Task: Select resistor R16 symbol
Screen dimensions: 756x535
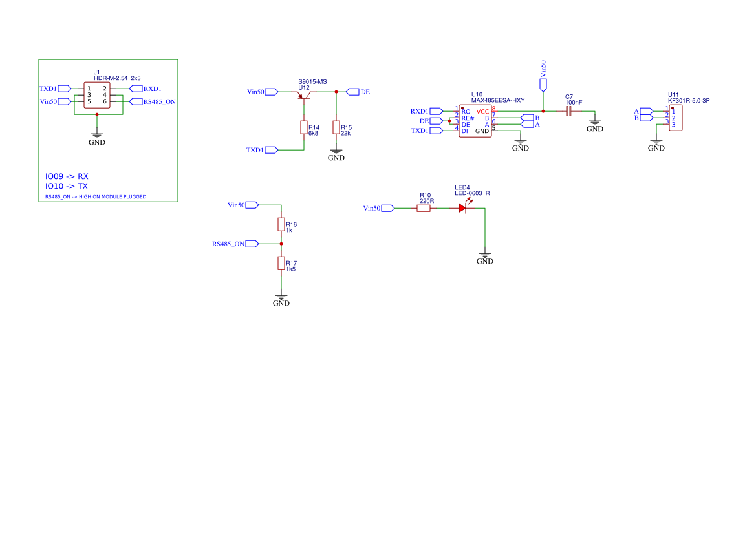Action: [281, 224]
